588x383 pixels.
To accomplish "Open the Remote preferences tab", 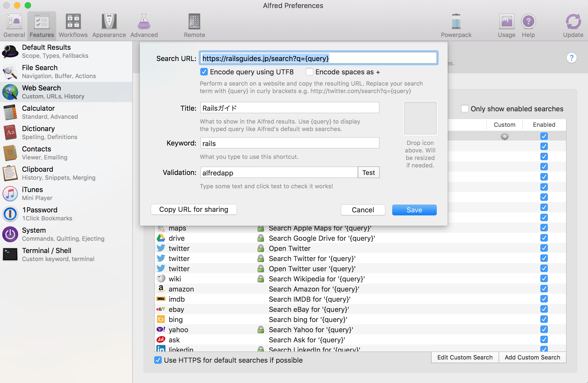I will [194, 26].
